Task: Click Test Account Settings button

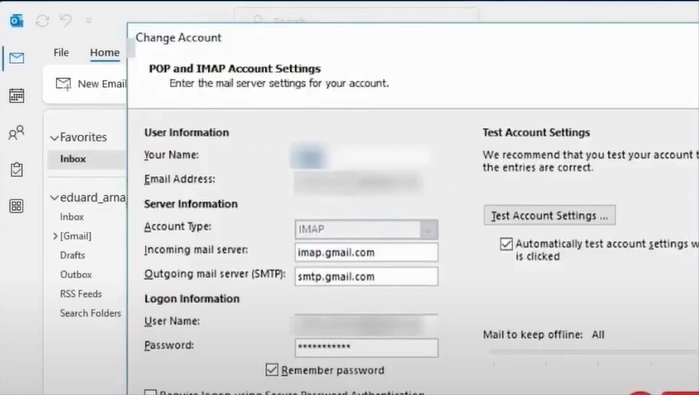Action: tap(550, 215)
